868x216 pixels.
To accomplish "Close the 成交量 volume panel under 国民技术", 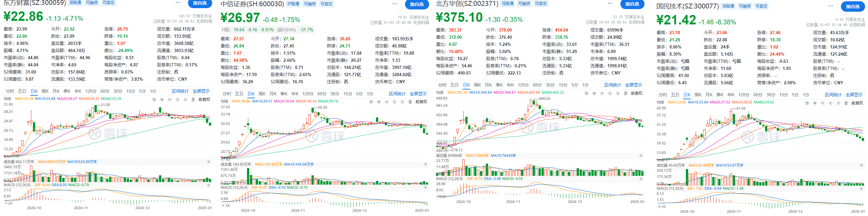I will point(861,165).
